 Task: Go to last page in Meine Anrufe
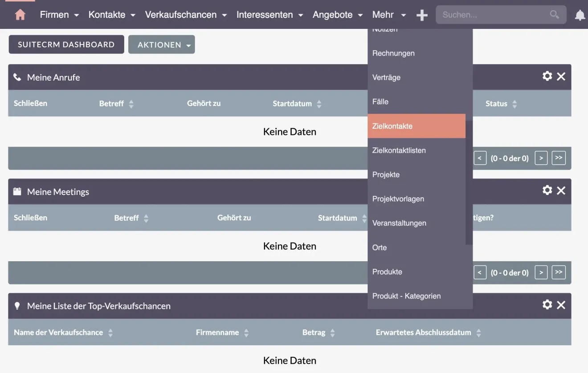pos(559,158)
